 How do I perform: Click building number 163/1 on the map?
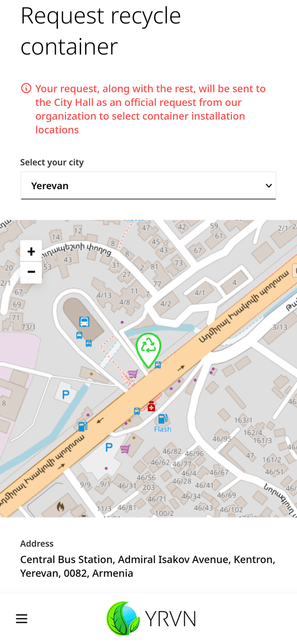243,420
